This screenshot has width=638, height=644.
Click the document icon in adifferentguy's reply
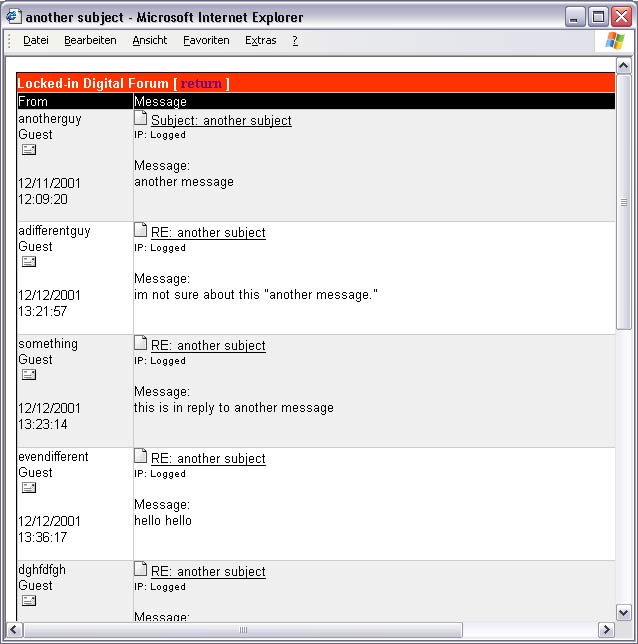[x=140, y=230]
